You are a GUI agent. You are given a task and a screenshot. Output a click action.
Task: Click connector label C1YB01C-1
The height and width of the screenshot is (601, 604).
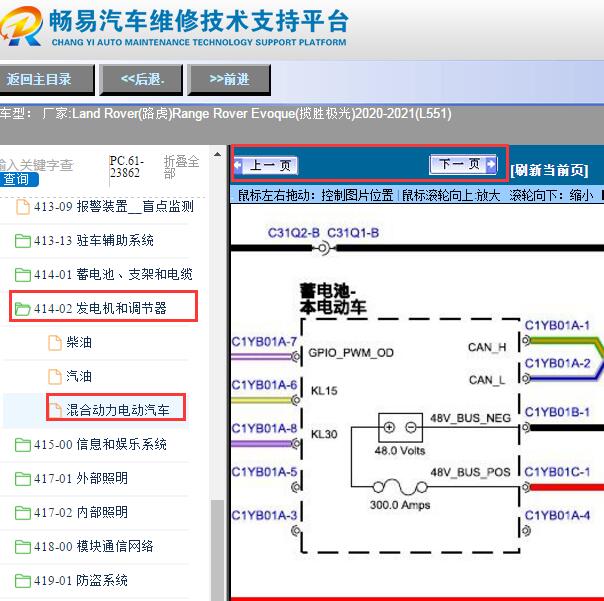tap(557, 472)
